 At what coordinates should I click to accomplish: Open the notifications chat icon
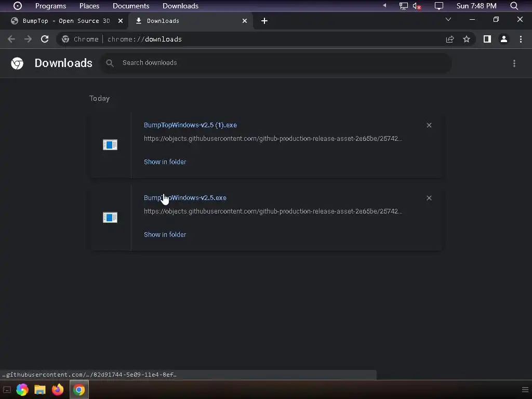439,6
